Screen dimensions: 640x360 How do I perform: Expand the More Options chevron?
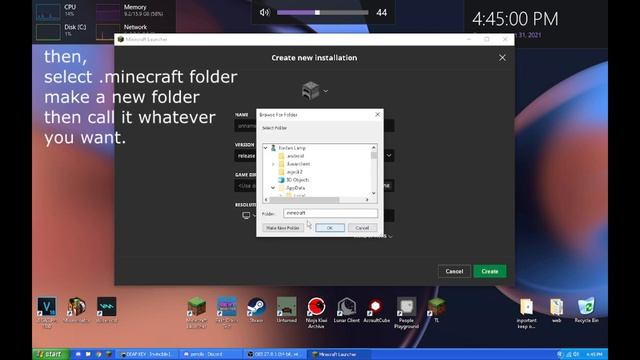tap(390, 236)
